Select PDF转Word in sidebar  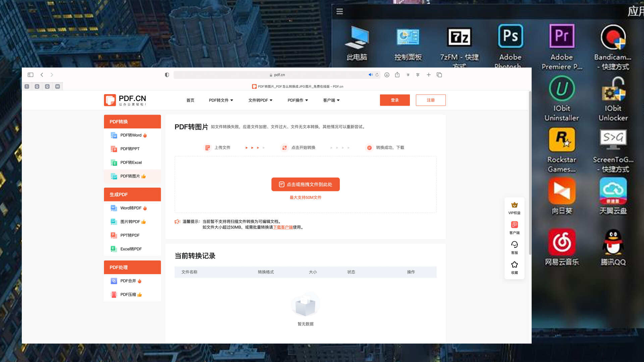[x=132, y=135]
